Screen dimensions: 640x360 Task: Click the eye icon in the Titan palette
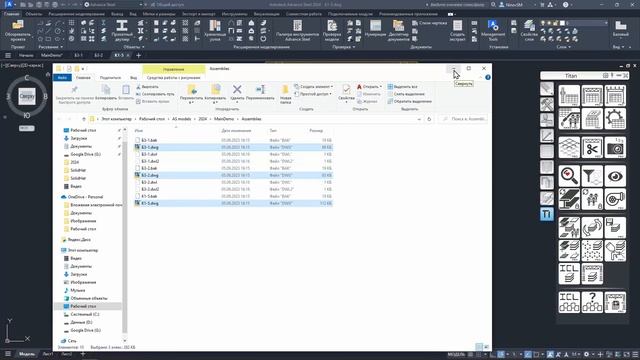pyautogui.click(x=615, y=176)
